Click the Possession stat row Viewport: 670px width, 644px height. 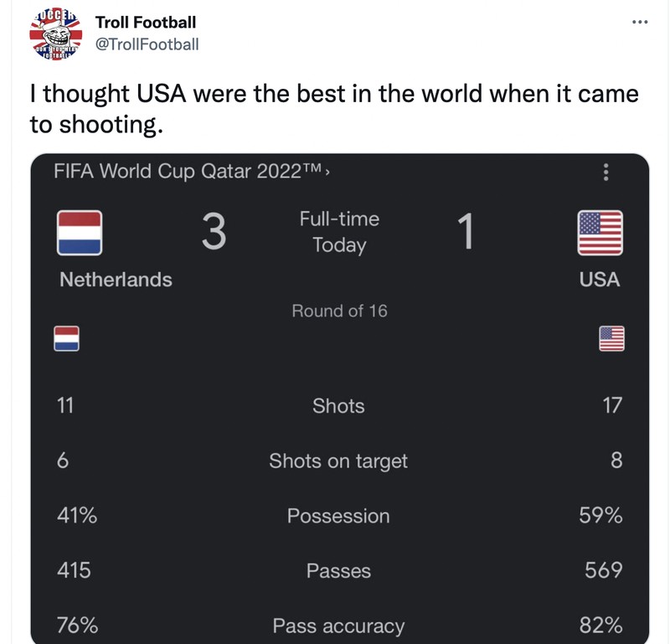[338, 517]
